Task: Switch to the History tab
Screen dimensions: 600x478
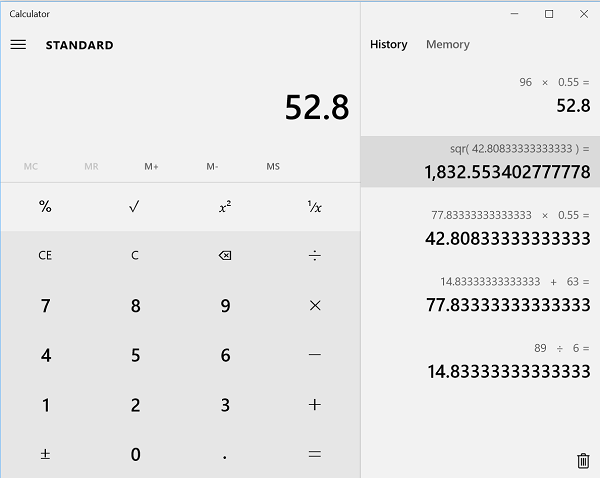Action: coord(388,44)
